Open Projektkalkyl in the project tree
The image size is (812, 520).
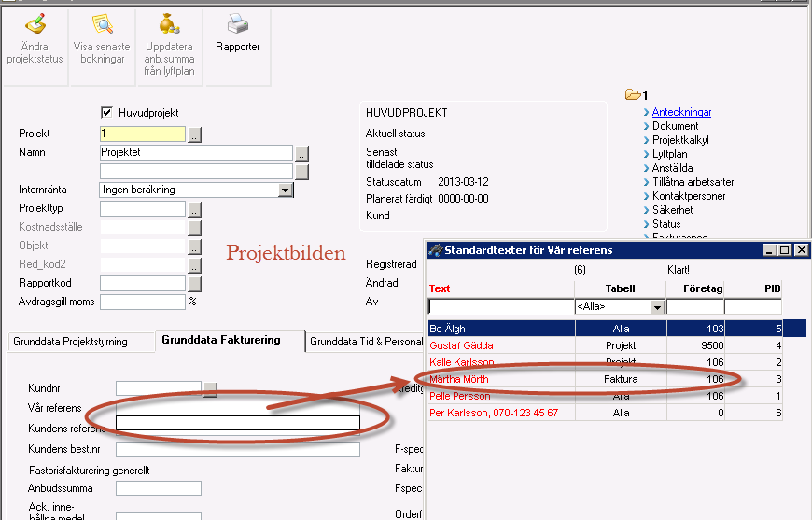(680, 140)
